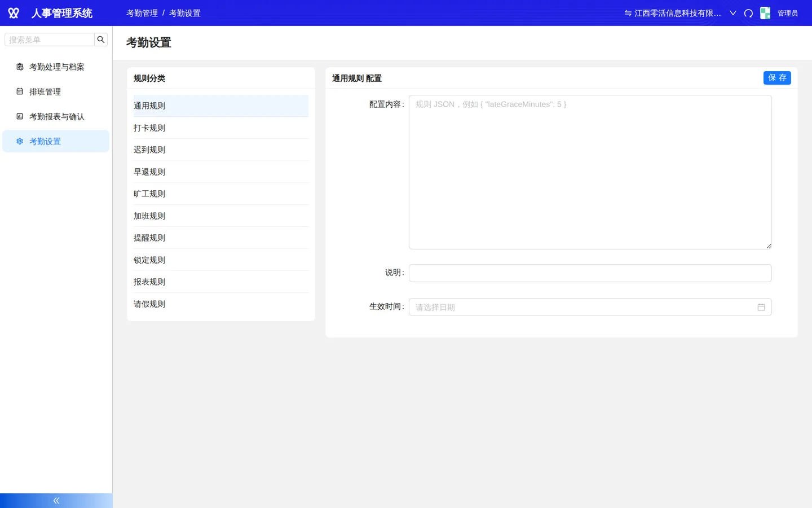This screenshot has width=812, height=508.
Task: Save the rule configuration with 保存
Action: coord(777,78)
